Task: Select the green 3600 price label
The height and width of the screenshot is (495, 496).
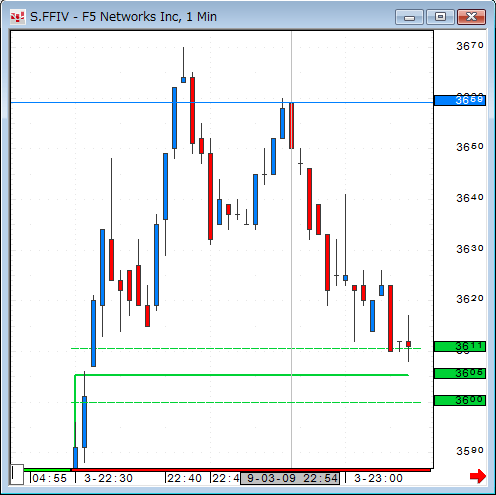Action: (x=460, y=400)
